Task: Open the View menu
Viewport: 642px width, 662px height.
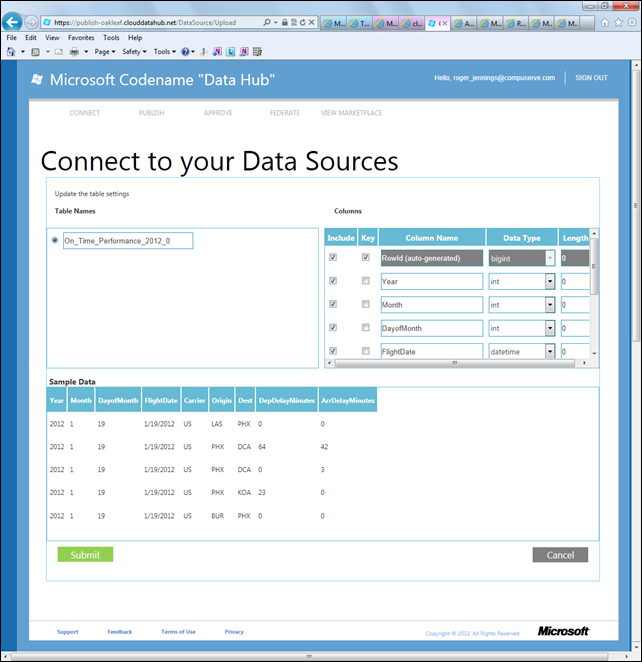Action: click(52, 38)
